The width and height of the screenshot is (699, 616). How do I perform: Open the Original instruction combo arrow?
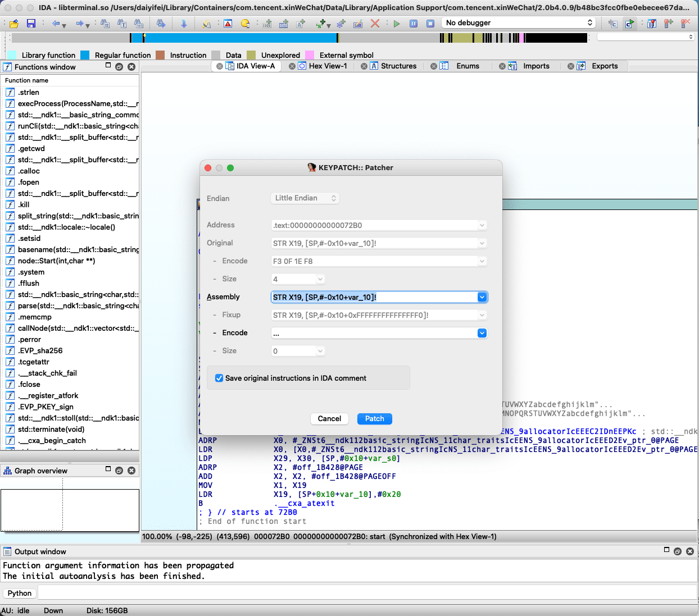482,243
